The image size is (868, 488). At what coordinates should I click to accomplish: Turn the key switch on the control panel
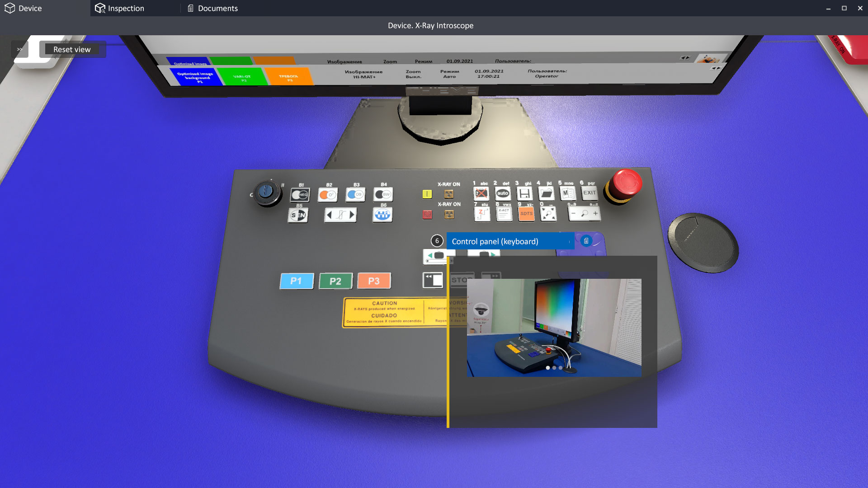266,192
